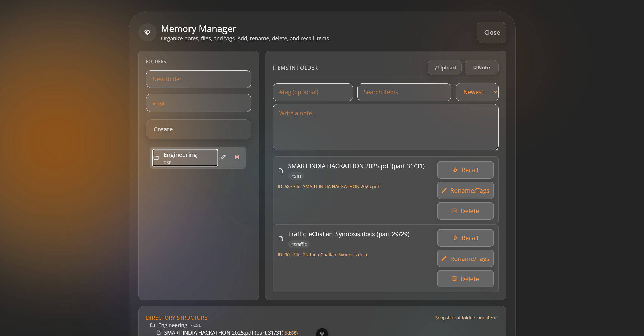
Task: Click the #traffic tag chip
Action: coord(299,244)
